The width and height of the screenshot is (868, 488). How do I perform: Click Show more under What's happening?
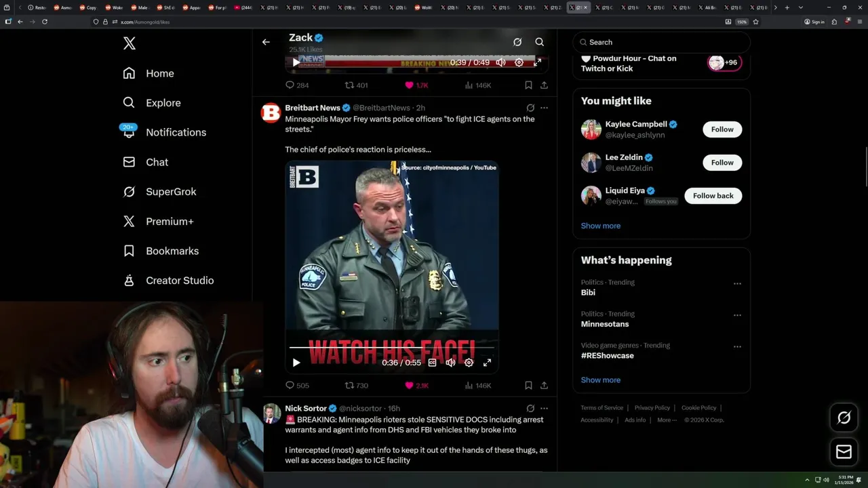600,380
